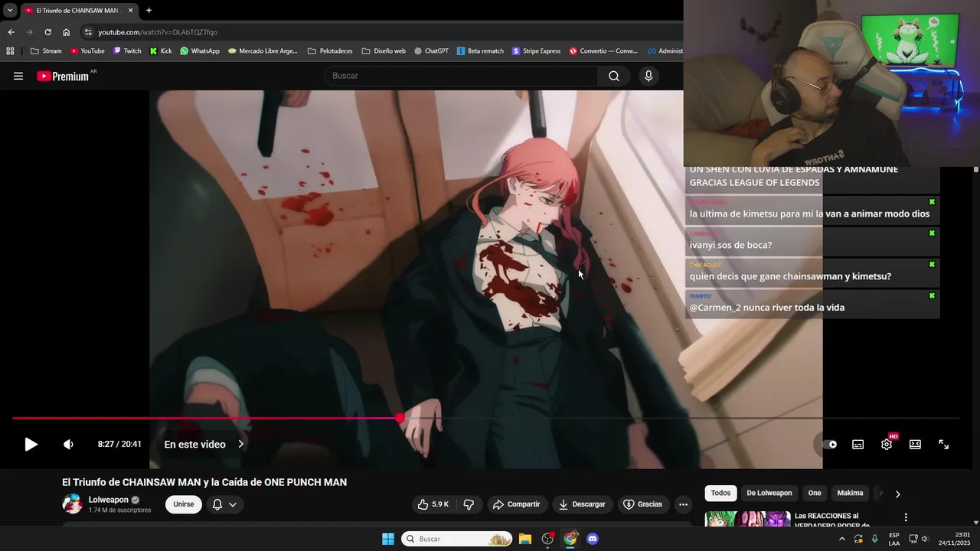Click the YouTube search magnifier button
The width and height of the screenshot is (980, 551).
(x=614, y=76)
